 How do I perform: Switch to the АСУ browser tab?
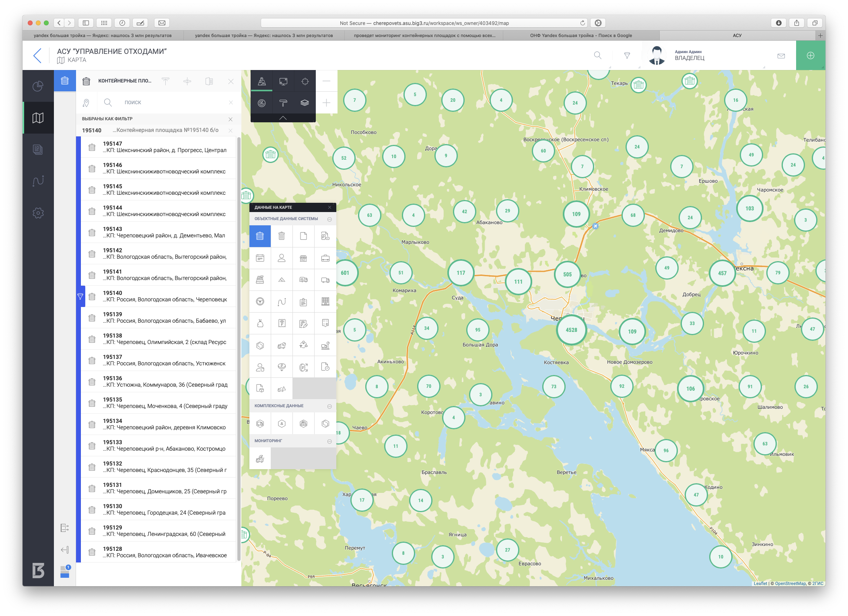(x=737, y=35)
